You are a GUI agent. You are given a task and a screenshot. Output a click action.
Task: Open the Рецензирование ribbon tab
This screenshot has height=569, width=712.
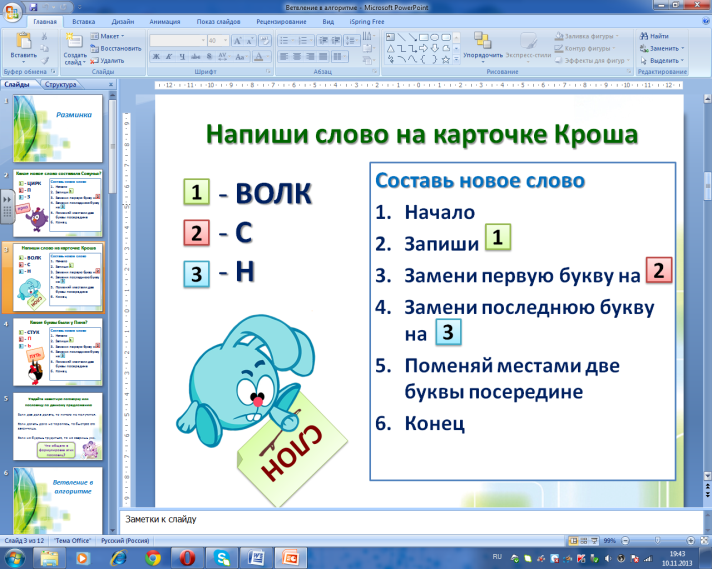pyautogui.click(x=281, y=21)
